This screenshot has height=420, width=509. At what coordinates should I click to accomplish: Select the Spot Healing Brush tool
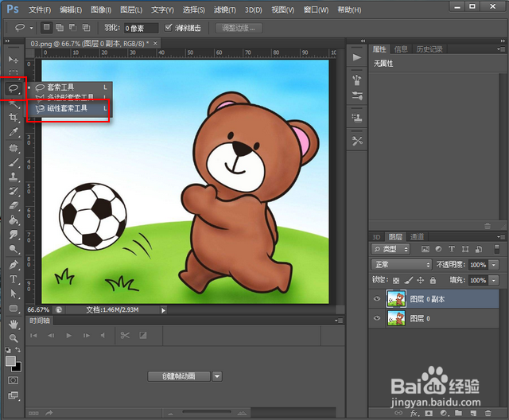click(x=14, y=148)
